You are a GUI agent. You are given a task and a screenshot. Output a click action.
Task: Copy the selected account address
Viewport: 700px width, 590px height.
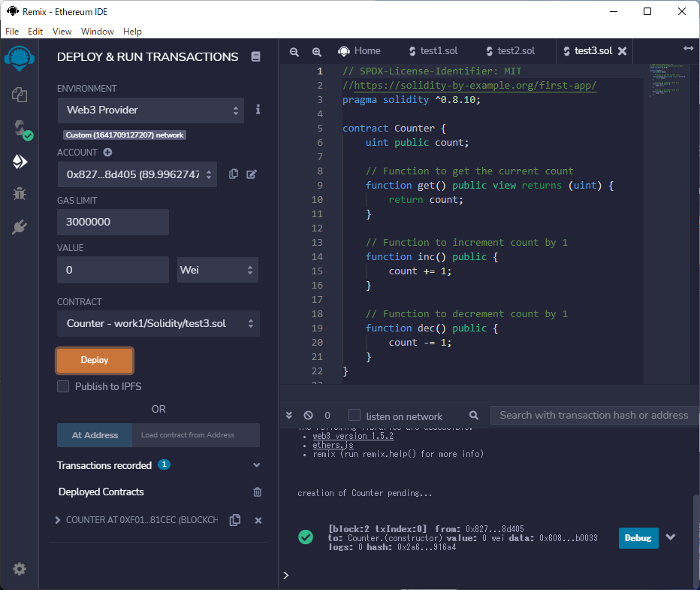pos(234,174)
